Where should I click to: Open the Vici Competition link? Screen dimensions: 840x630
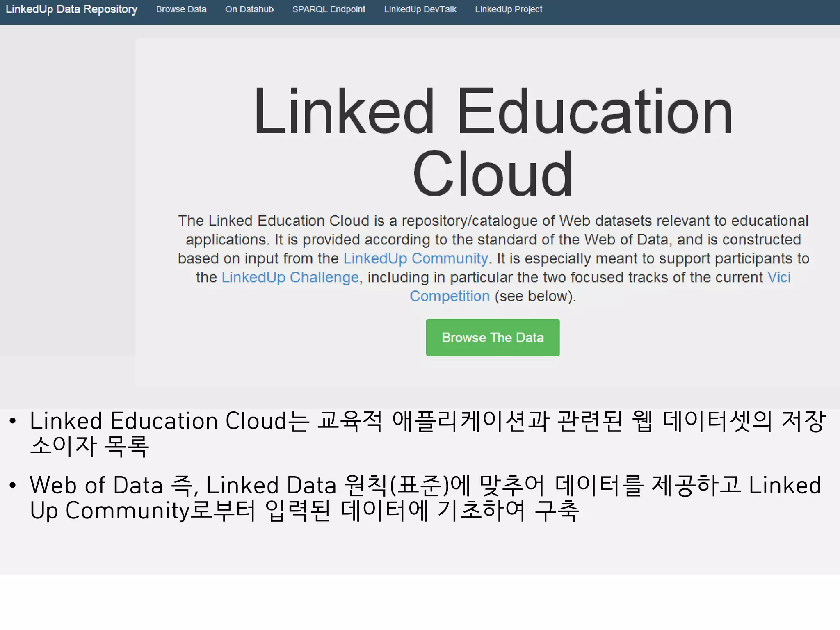[x=450, y=296]
